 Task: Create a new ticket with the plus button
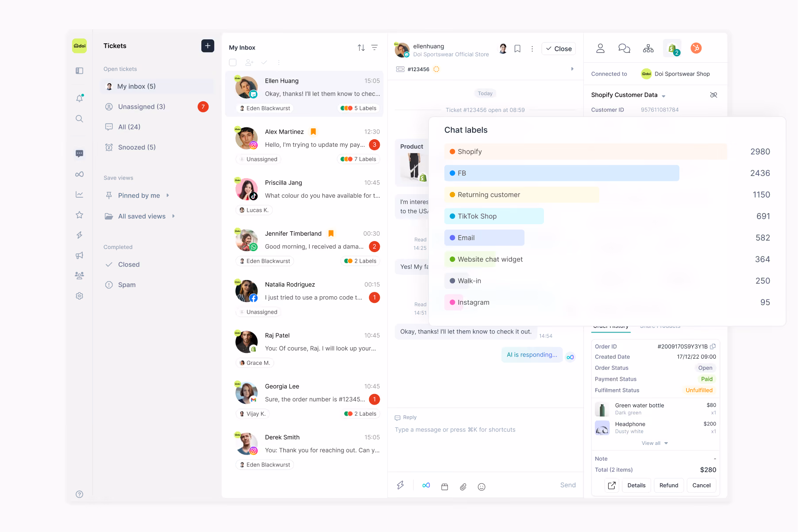coord(208,46)
